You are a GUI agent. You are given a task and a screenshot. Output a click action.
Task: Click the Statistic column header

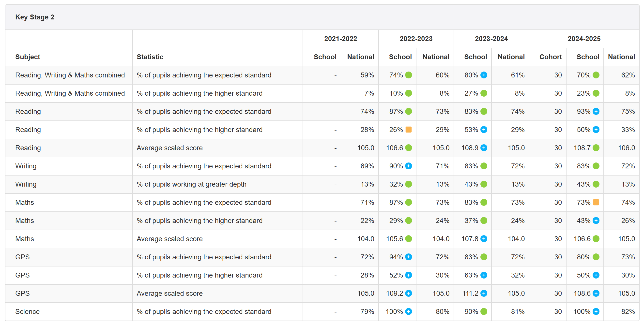tap(150, 57)
